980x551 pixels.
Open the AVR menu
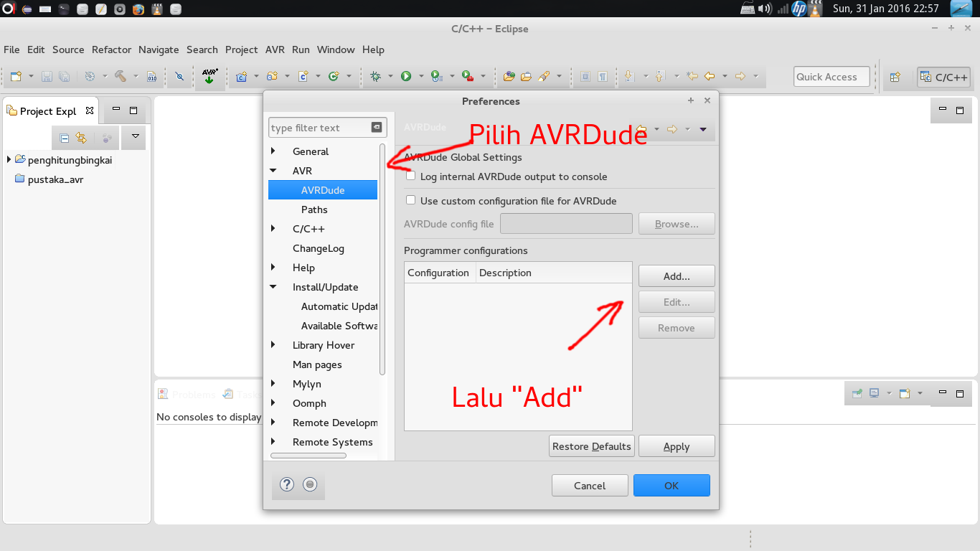pyautogui.click(x=275, y=50)
